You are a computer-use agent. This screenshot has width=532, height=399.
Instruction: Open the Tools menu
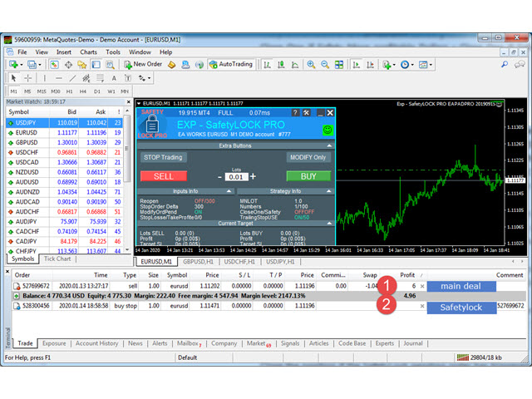click(x=113, y=52)
